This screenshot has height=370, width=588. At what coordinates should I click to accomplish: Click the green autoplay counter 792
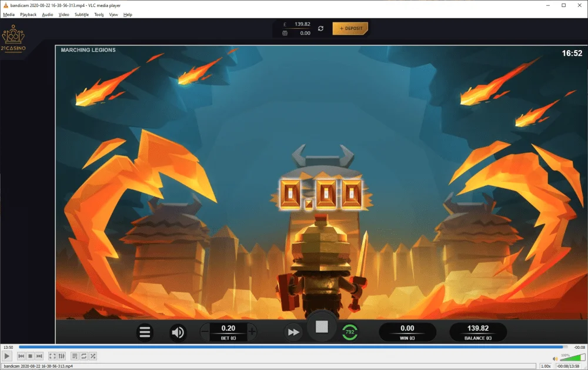coord(350,332)
